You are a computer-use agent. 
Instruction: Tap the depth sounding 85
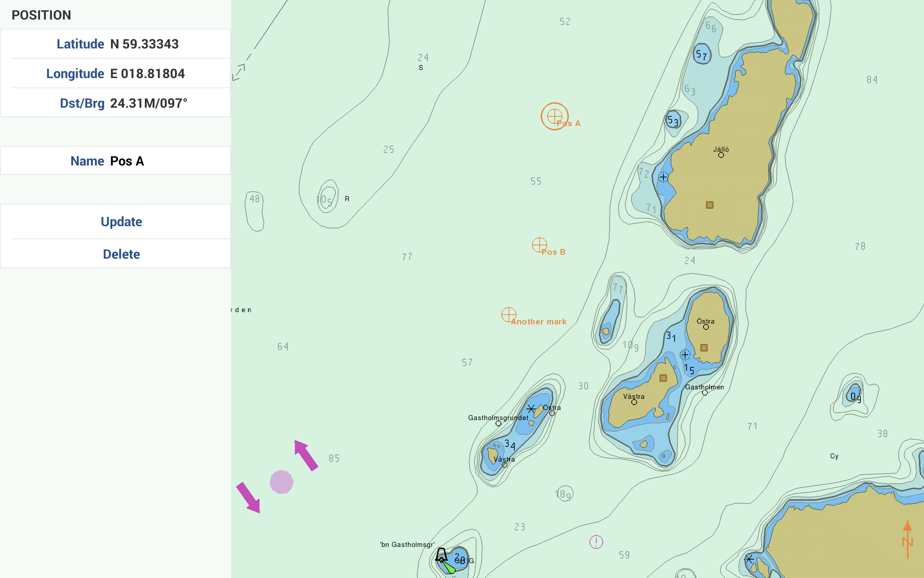pyautogui.click(x=334, y=458)
